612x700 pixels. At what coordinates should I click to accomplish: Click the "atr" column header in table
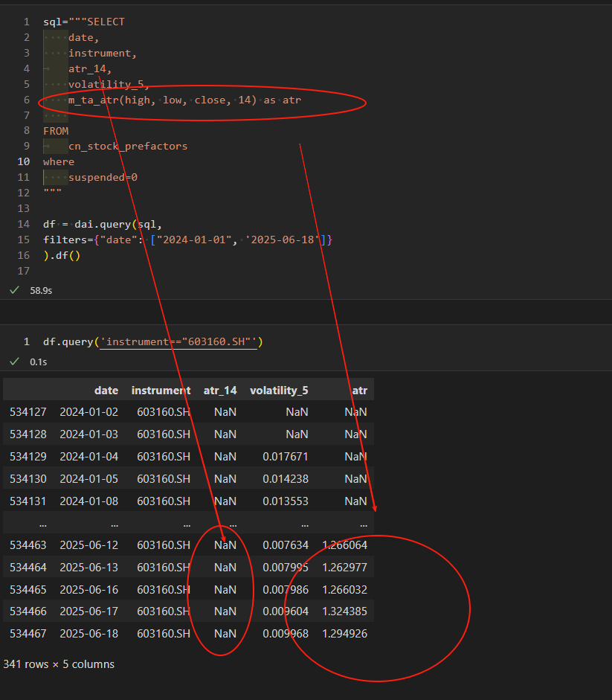click(359, 391)
